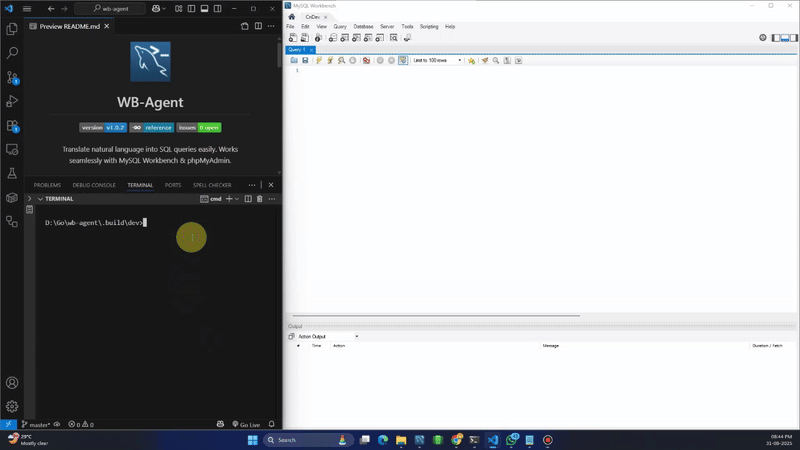This screenshot has width=800, height=450.
Task: Switch to the DEBUG CONSOLE panel tab
Action: coord(94,185)
